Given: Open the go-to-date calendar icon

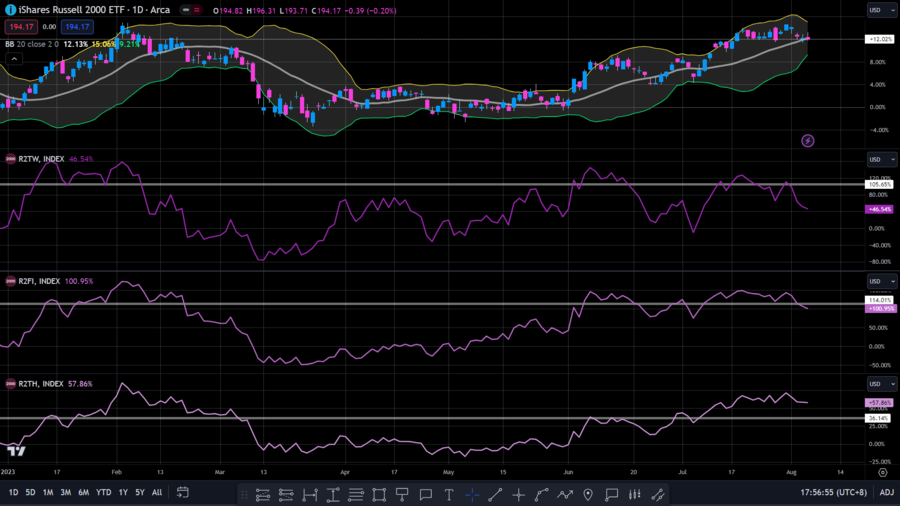Looking at the screenshot, I should pos(183,492).
